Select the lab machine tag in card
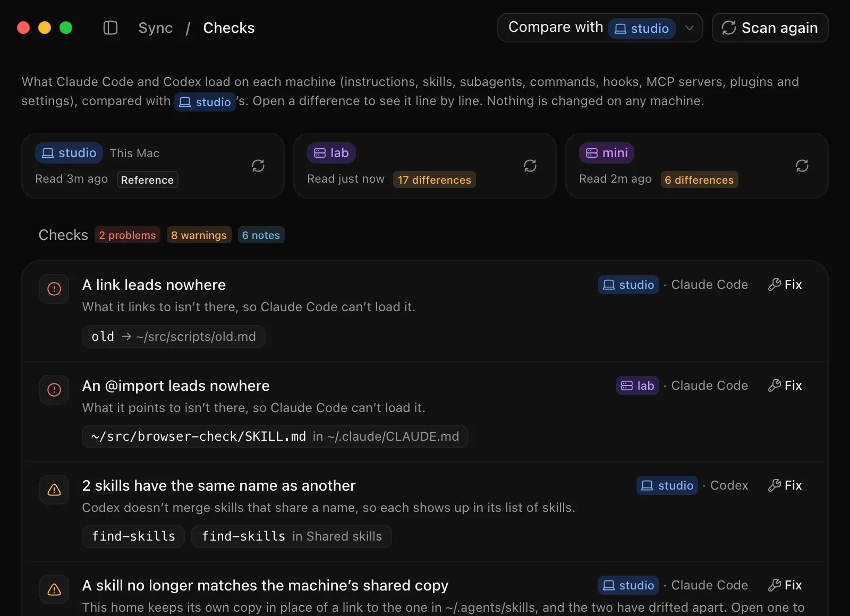This screenshot has width=850, height=616. (331, 153)
